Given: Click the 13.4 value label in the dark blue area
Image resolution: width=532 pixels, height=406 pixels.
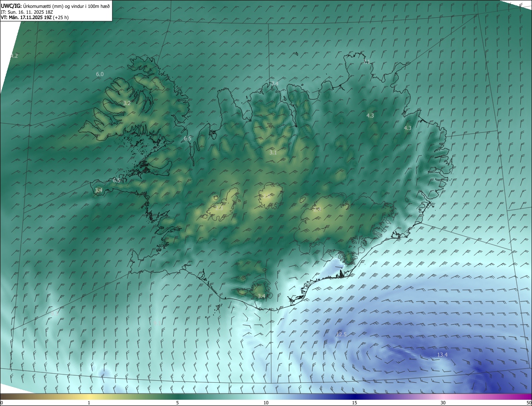Looking at the screenshot, I should 443,355.
